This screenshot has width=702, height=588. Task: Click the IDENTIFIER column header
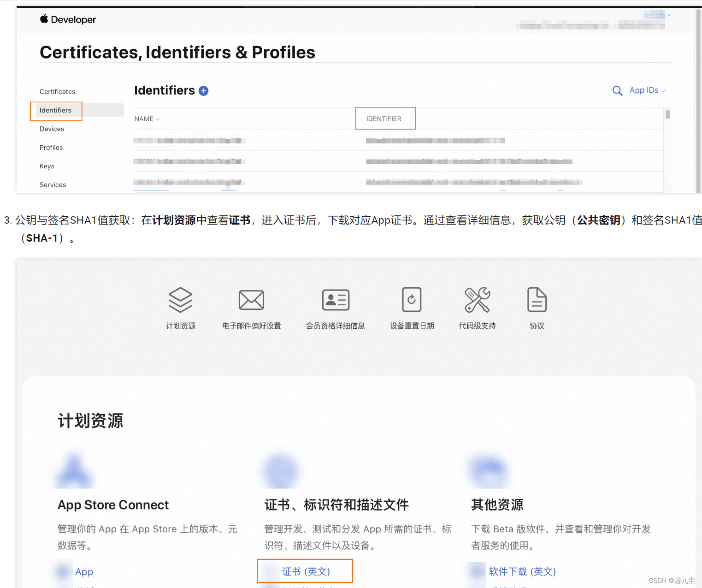[384, 119]
